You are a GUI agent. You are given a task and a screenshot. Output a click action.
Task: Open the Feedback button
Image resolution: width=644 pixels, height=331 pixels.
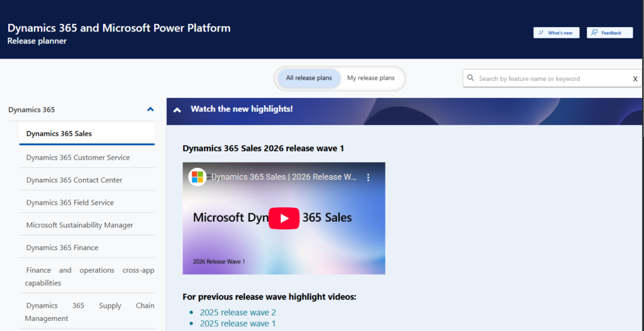pyautogui.click(x=609, y=33)
